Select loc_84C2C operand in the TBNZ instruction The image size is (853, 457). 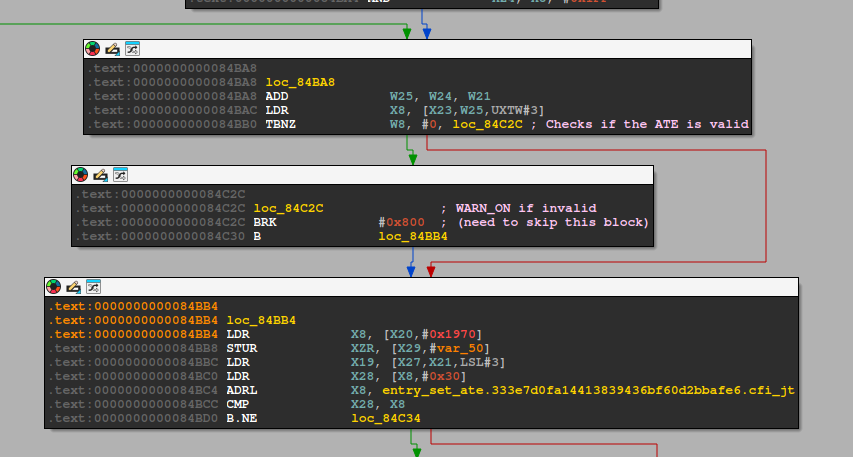coord(488,125)
